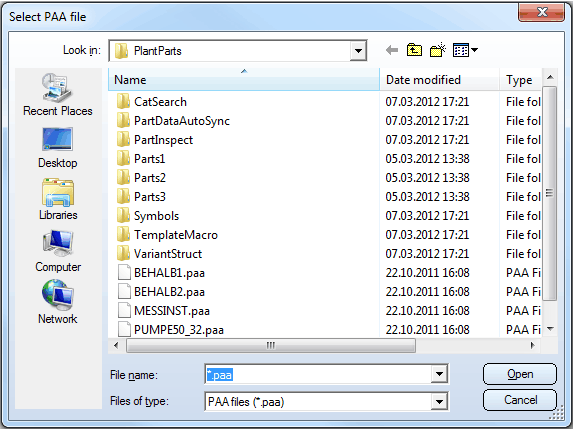The width and height of the screenshot is (575, 430).
Task: Open Recent Places in the sidebar
Action: [58, 94]
